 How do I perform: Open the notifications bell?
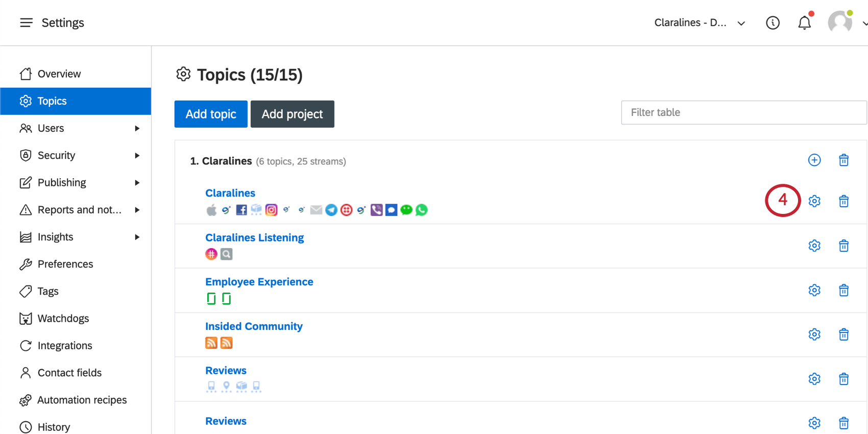tap(805, 22)
